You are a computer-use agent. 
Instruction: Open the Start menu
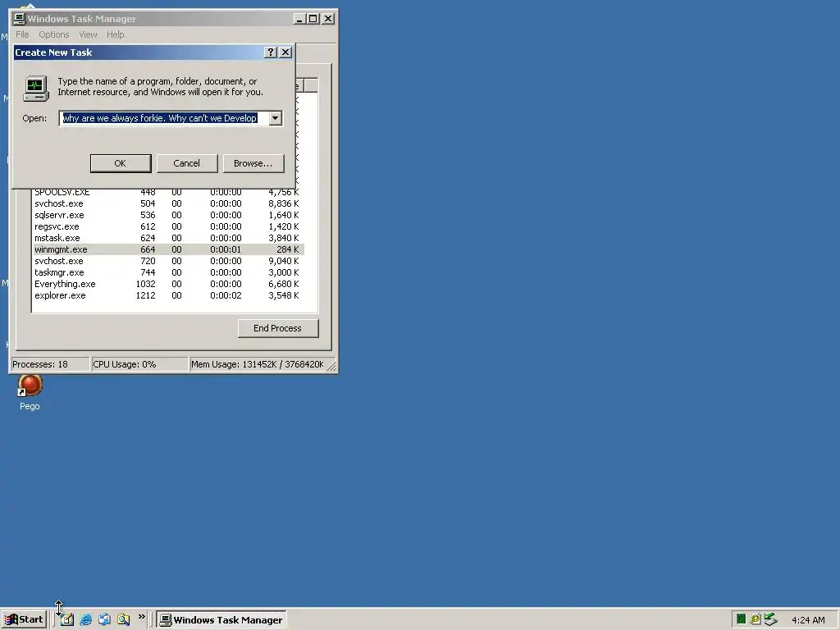coord(24,620)
